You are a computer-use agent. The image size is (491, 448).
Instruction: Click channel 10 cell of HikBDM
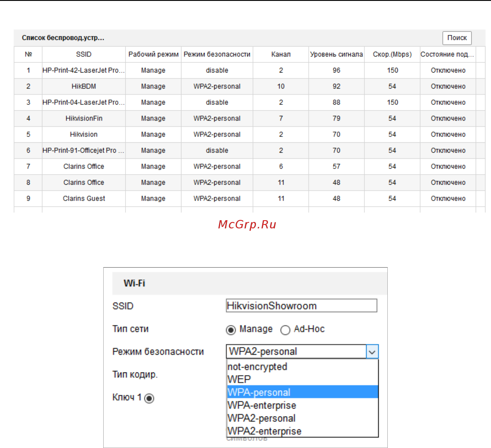(x=281, y=86)
